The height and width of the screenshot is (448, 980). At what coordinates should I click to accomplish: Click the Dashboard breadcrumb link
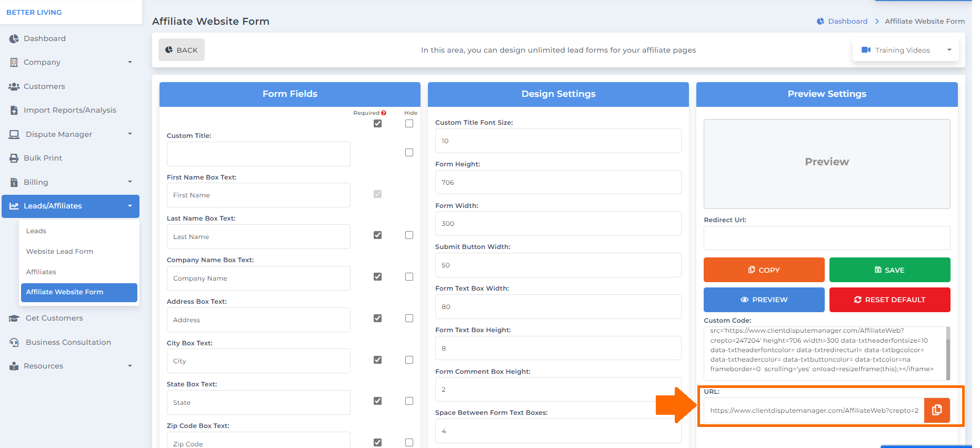(x=847, y=21)
